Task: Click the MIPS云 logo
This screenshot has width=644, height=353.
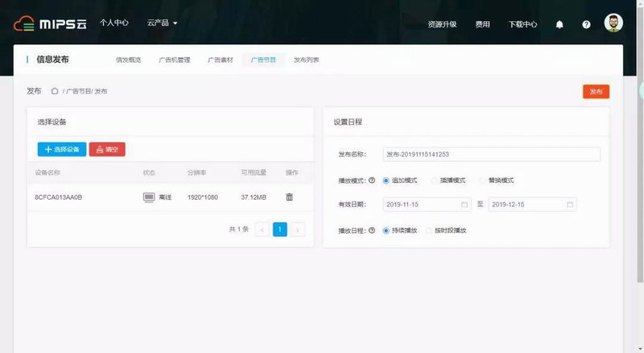Action: point(49,23)
